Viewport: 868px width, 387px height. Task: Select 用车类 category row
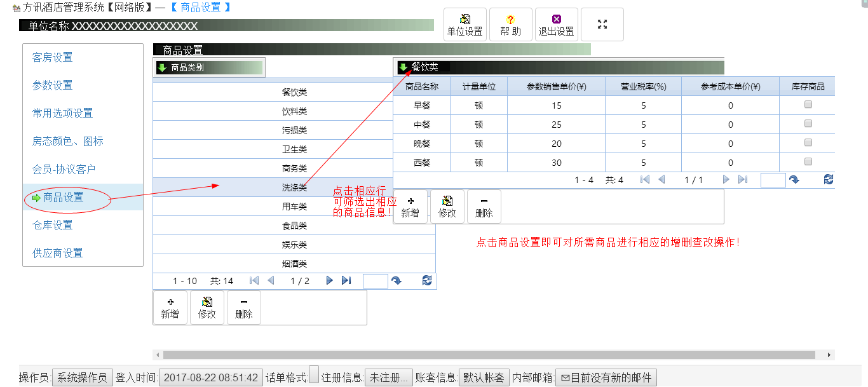point(294,207)
